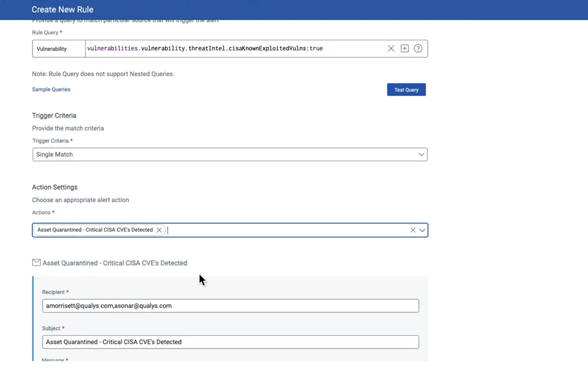Expand the Actions dropdown chevron

(422, 230)
